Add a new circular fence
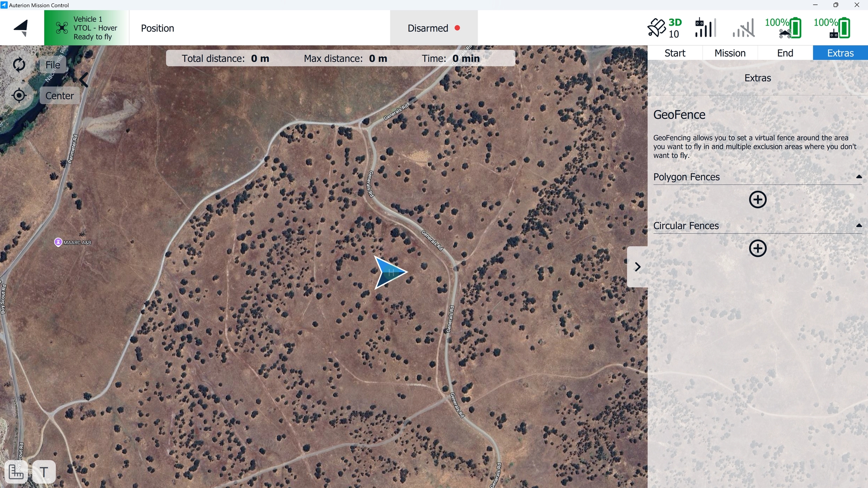The image size is (868, 488). coord(758,249)
